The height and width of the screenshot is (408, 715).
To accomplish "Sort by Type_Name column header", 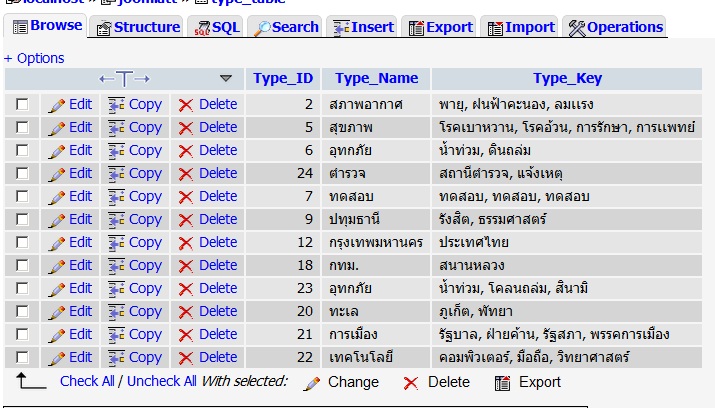I will pos(377,78).
